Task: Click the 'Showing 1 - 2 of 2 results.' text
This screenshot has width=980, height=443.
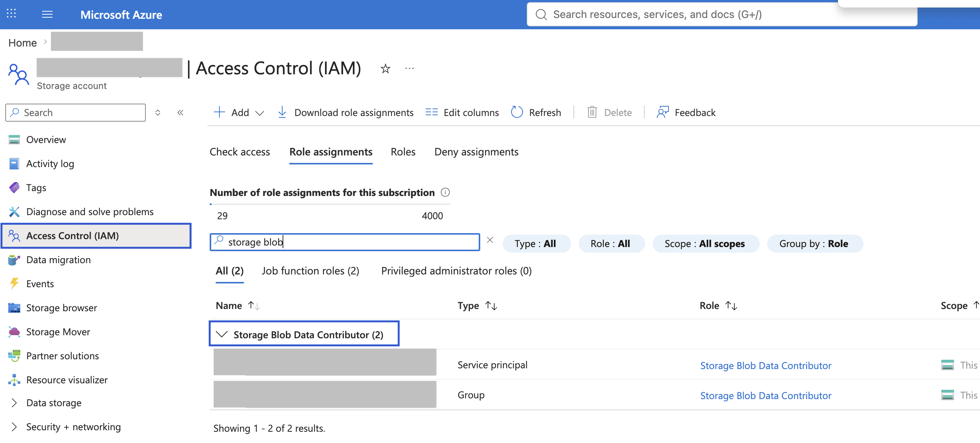Action: 269,428
